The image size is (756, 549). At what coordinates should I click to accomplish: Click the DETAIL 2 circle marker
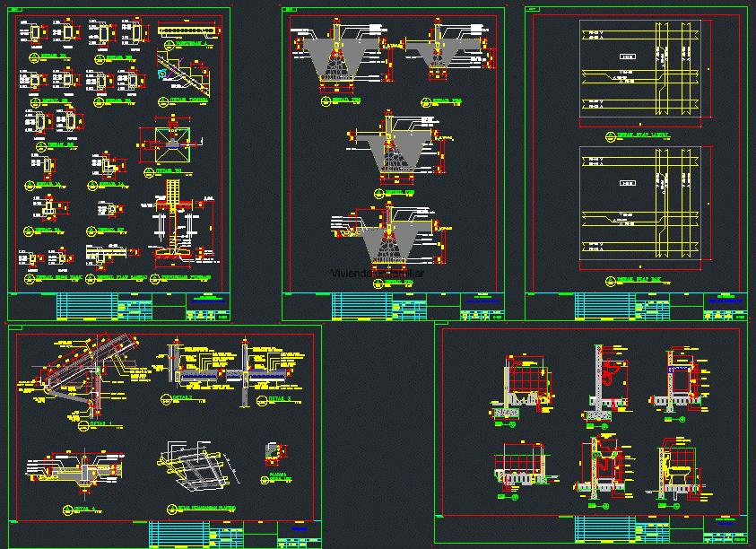[x=163, y=399]
